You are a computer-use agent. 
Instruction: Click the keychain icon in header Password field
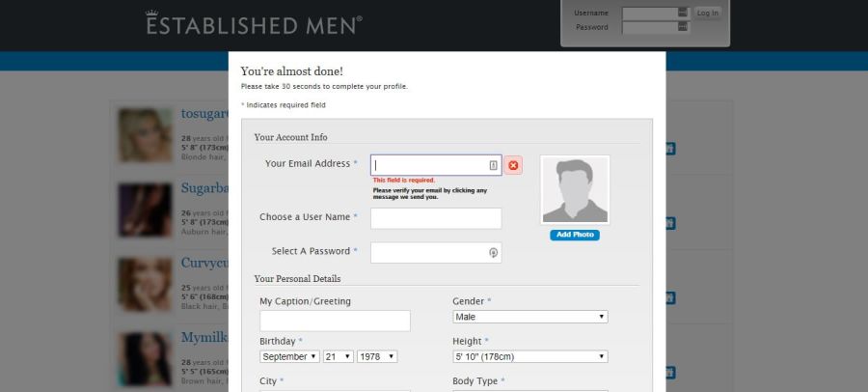tap(683, 27)
